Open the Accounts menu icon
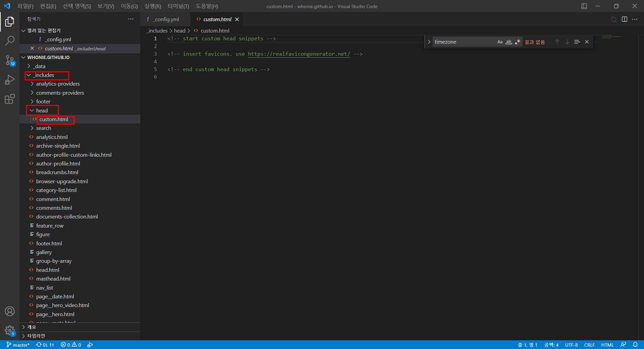 [10, 311]
